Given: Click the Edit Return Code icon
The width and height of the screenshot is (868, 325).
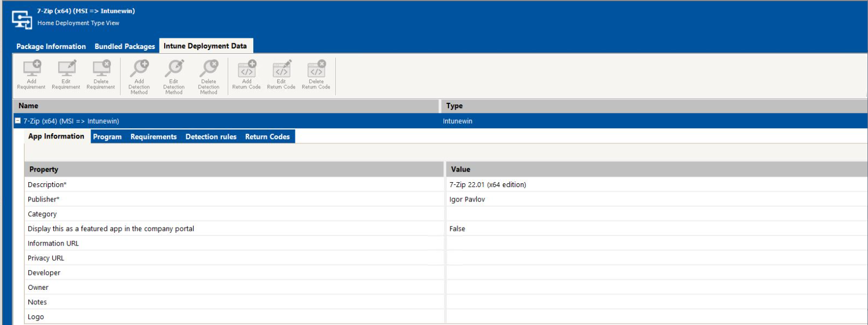Looking at the screenshot, I should (x=281, y=69).
